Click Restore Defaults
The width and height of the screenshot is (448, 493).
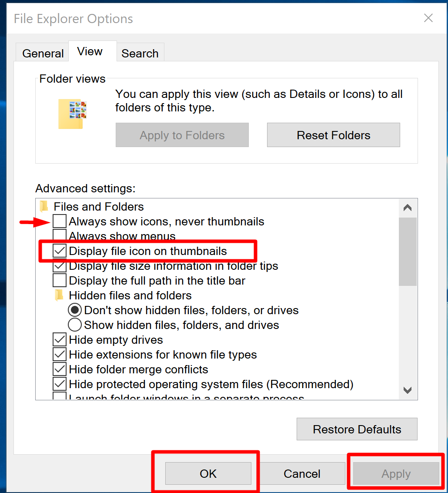coord(357,429)
